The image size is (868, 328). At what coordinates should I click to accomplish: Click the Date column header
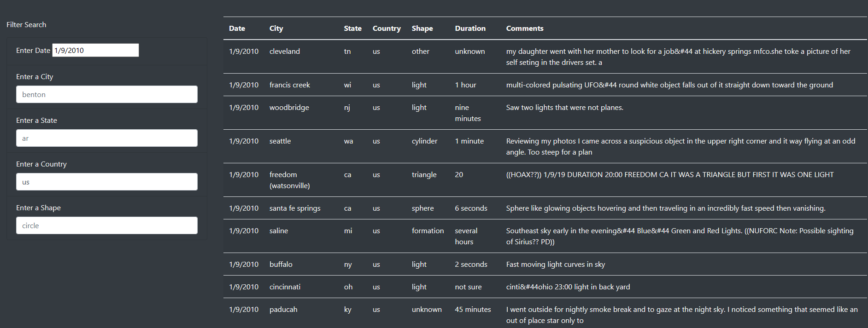237,29
